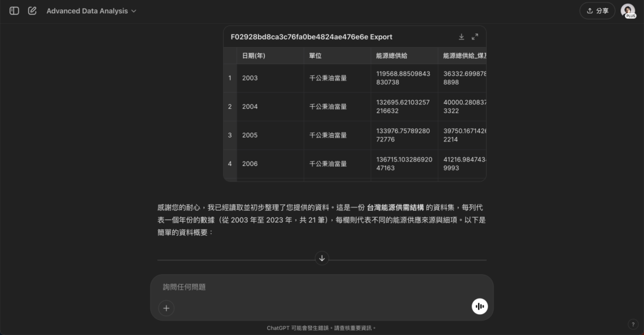Viewport: 644px width, 335px height.
Task: Click the 2005 row 千公秉油當量 cell
Action: pyautogui.click(x=328, y=135)
